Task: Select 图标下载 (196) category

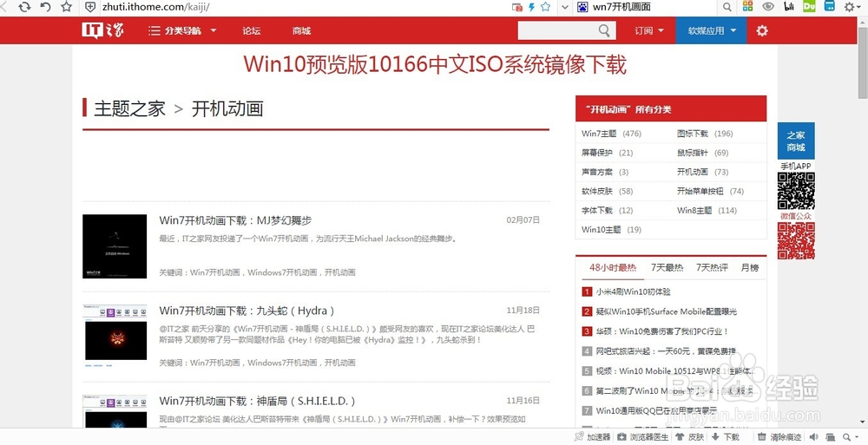Action: (705, 134)
